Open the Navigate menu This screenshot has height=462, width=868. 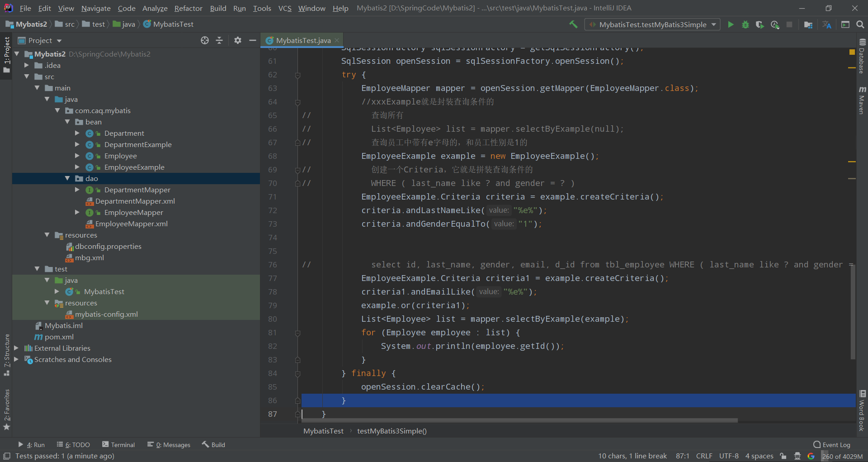[96, 8]
